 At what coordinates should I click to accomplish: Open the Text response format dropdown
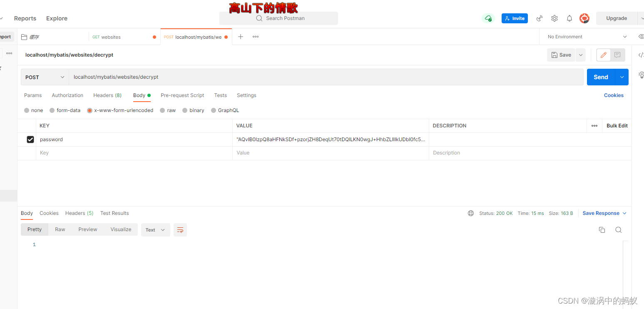click(155, 229)
